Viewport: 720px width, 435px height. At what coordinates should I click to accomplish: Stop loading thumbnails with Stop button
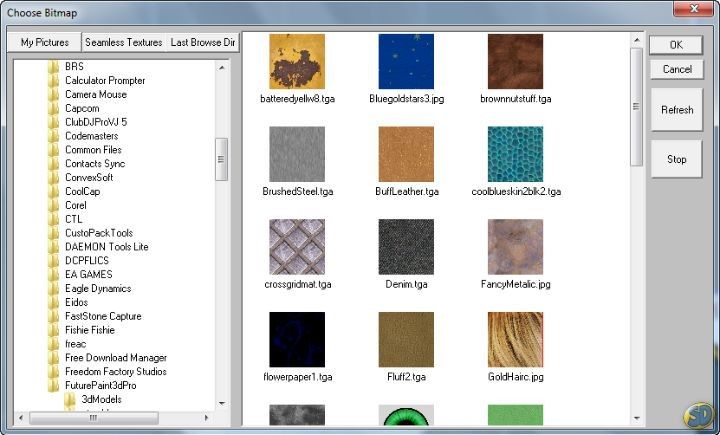coord(676,159)
